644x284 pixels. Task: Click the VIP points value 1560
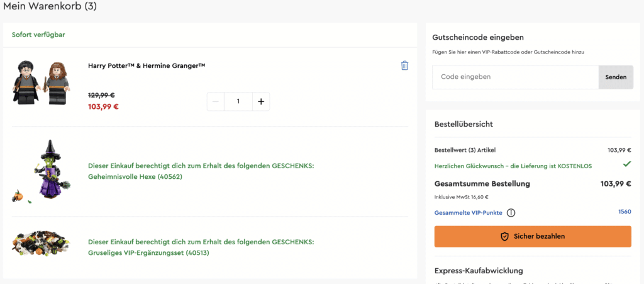625,212
